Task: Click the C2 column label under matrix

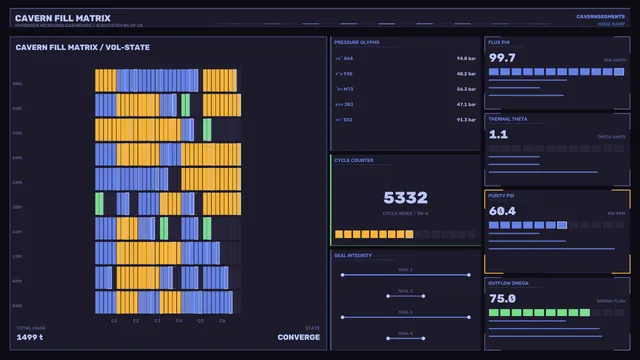Action: 136,321
